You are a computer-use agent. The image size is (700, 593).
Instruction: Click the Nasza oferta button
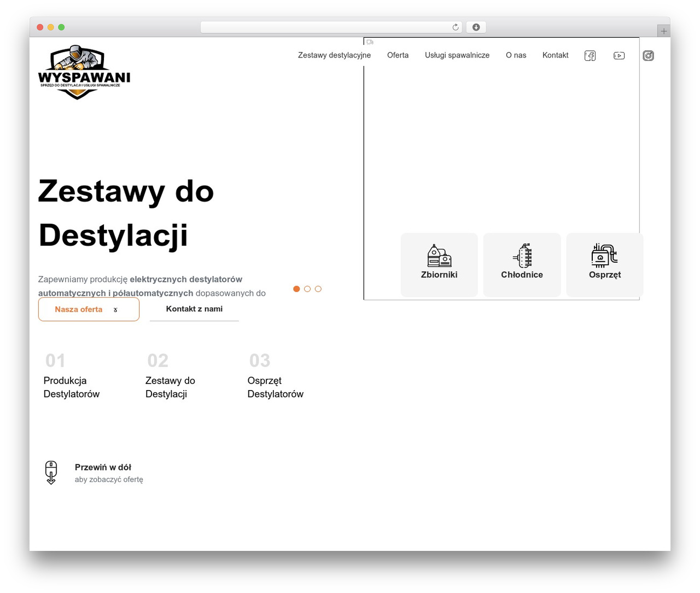point(89,309)
